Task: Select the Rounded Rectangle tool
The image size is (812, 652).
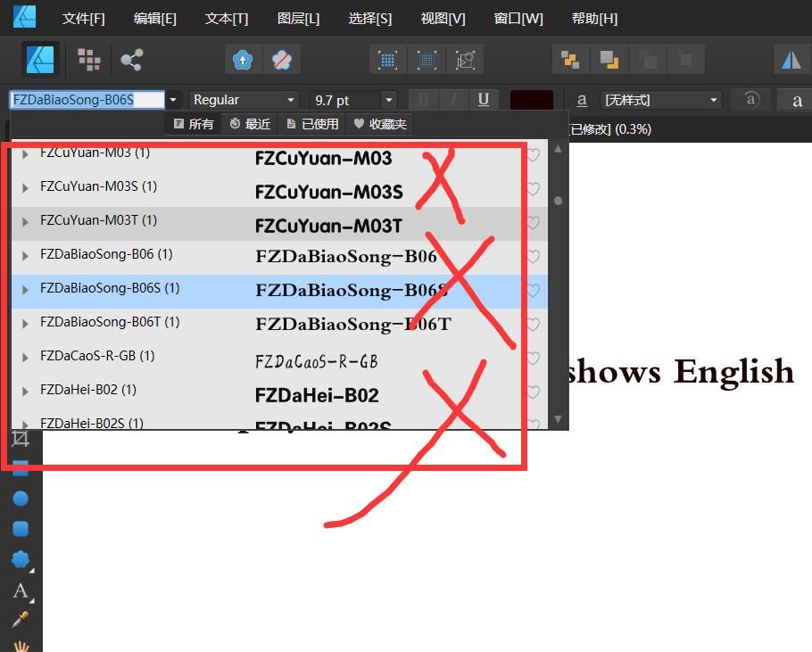Action: (x=21, y=529)
